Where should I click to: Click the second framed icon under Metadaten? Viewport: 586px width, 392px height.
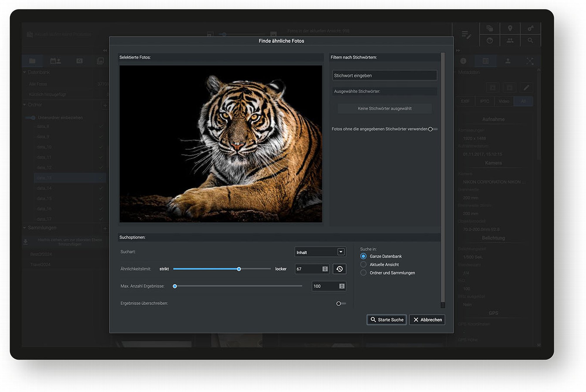(x=510, y=88)
